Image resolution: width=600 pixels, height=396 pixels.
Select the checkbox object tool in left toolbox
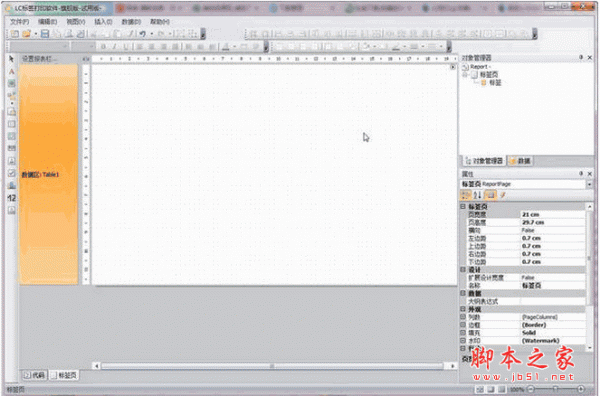pos(11,173)
